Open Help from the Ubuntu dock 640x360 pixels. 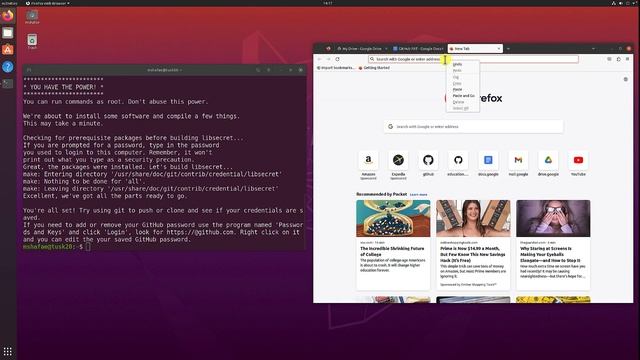[x=8, y=67]
